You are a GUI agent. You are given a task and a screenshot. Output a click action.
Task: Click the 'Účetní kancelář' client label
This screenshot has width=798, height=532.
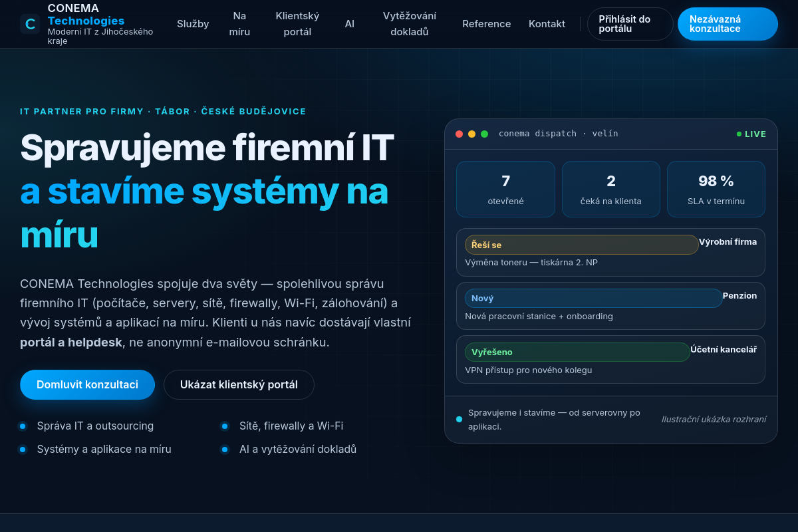point(724,349)
